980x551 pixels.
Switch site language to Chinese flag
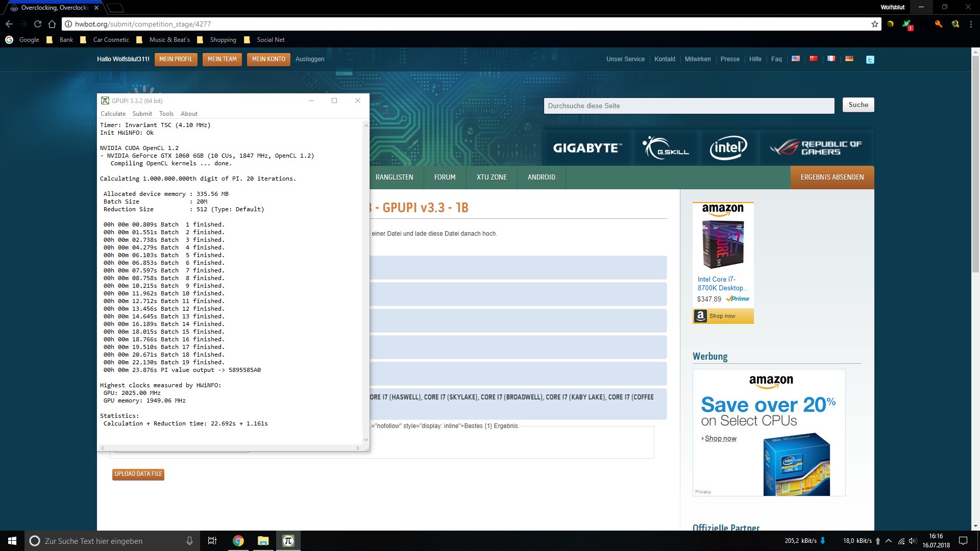814,59
